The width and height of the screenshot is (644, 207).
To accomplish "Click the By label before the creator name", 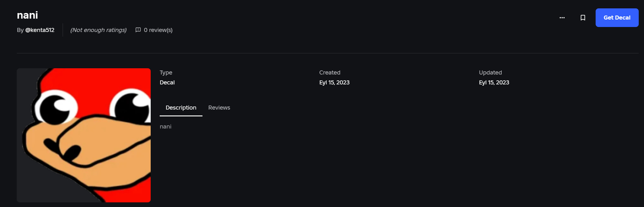I will point(20,30).
